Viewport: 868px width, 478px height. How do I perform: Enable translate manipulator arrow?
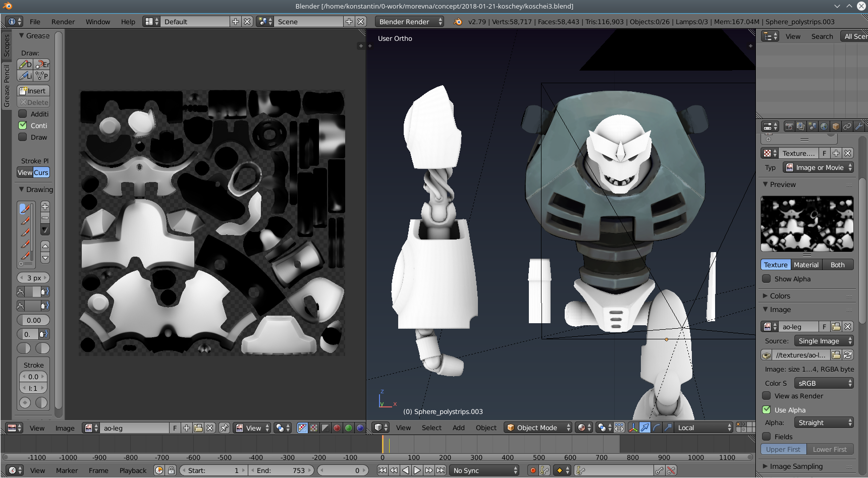pyautogui.click(x=644, y=427)
